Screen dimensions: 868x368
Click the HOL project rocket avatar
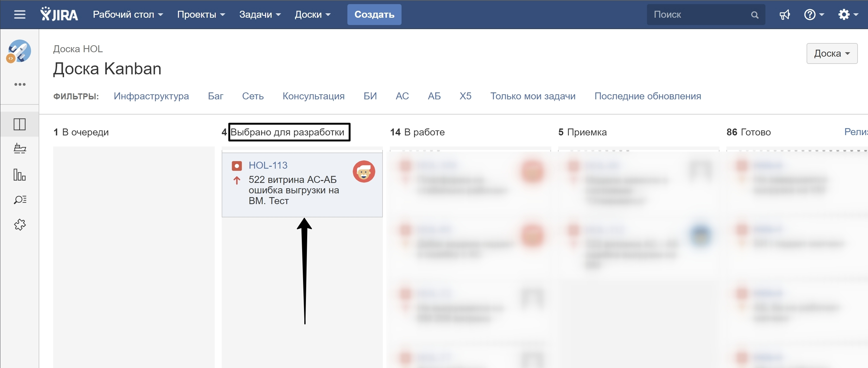point(19,52)
